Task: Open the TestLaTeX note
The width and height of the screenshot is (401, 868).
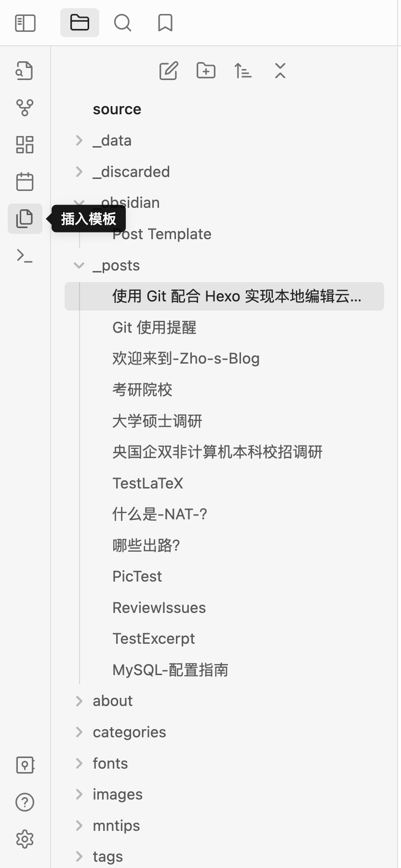Action: click(x=147, y=483)
